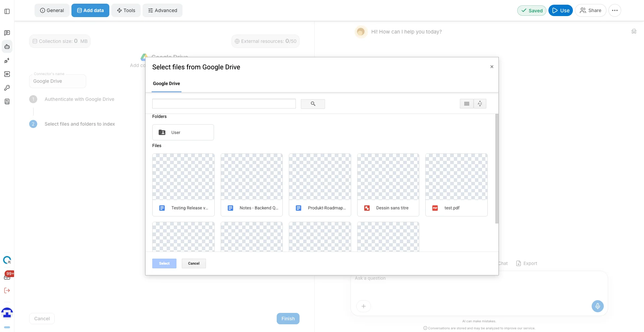Click Cancel button in Drive picker

[194, 263]
